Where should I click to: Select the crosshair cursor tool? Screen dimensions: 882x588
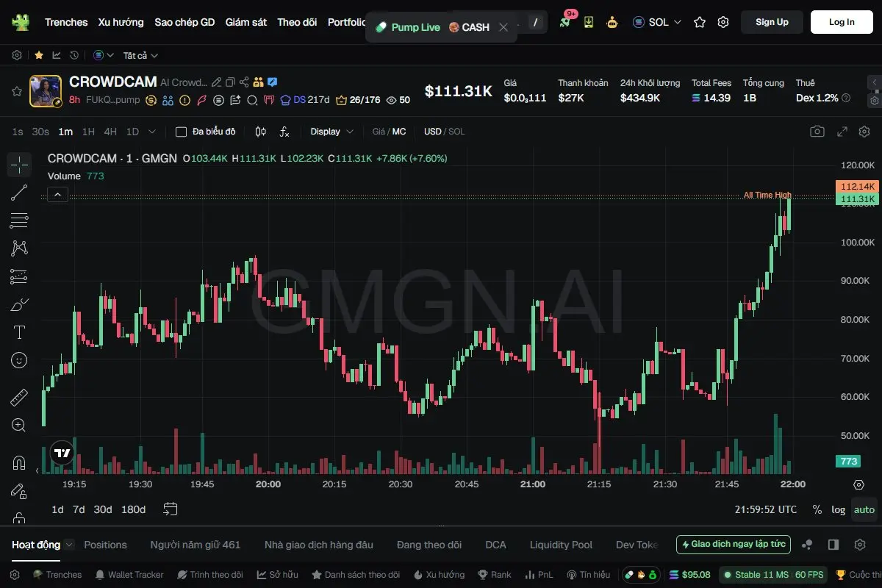click(19, 165)
